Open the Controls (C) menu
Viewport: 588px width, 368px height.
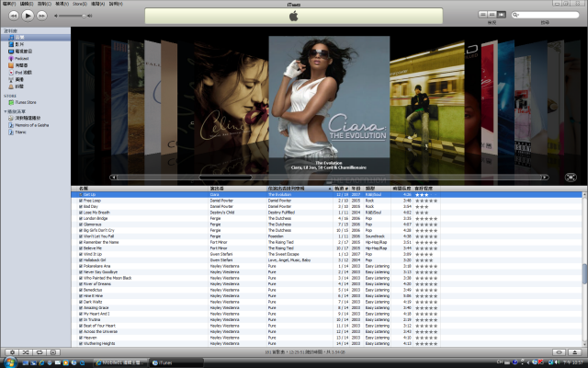point(44,4)
